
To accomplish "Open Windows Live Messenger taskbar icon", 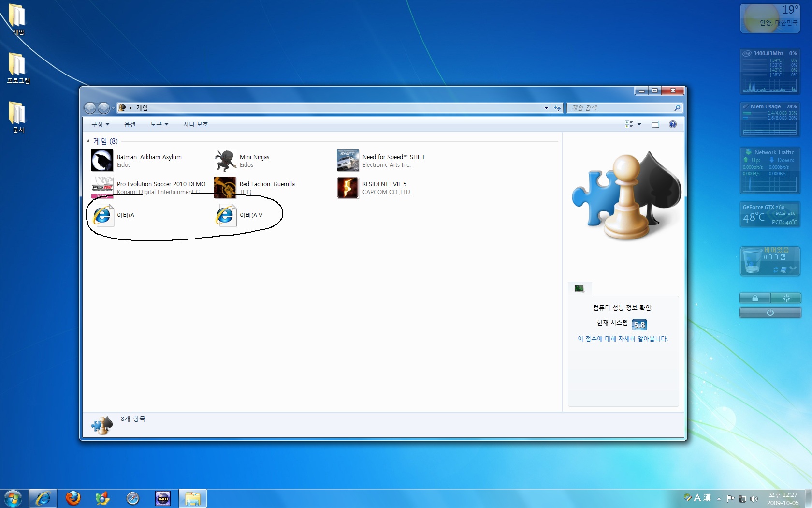I will pyautogui.click(x=102, y=498).
